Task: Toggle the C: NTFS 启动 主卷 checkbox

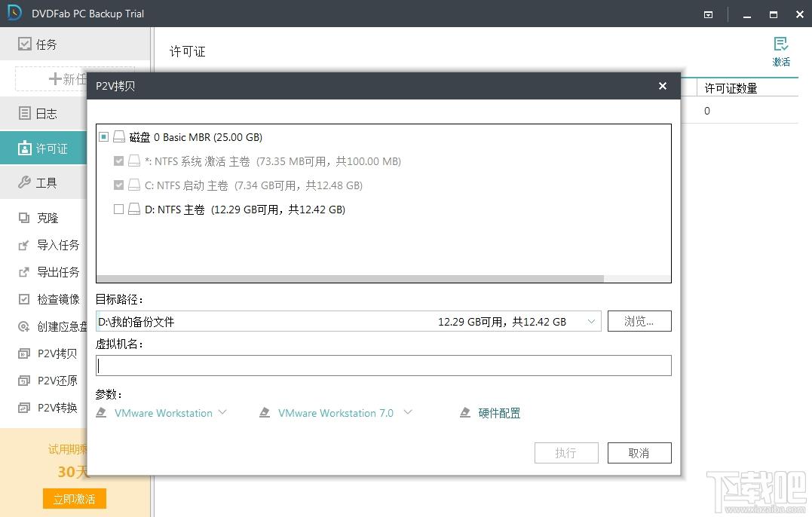Action: click(x=118, y=185)
